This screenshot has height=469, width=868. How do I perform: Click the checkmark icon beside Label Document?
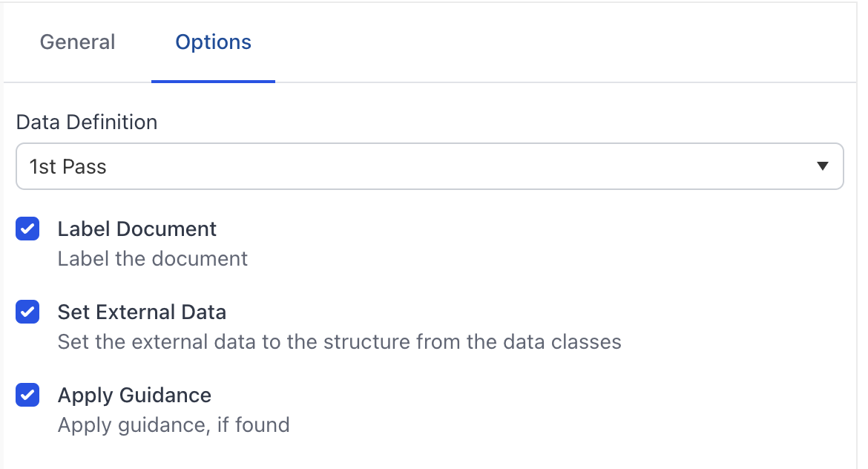click(27, 229)
